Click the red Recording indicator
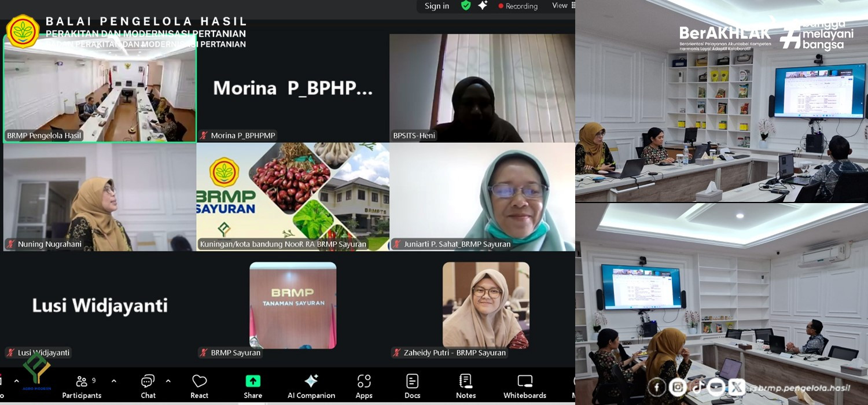This screenshot has width=868, height=405. click(x=518, y=6)
